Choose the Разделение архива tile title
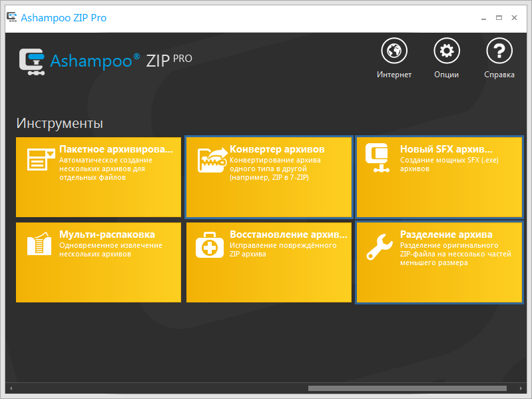This screenshot has width=532, height=399. coord(446,234)
